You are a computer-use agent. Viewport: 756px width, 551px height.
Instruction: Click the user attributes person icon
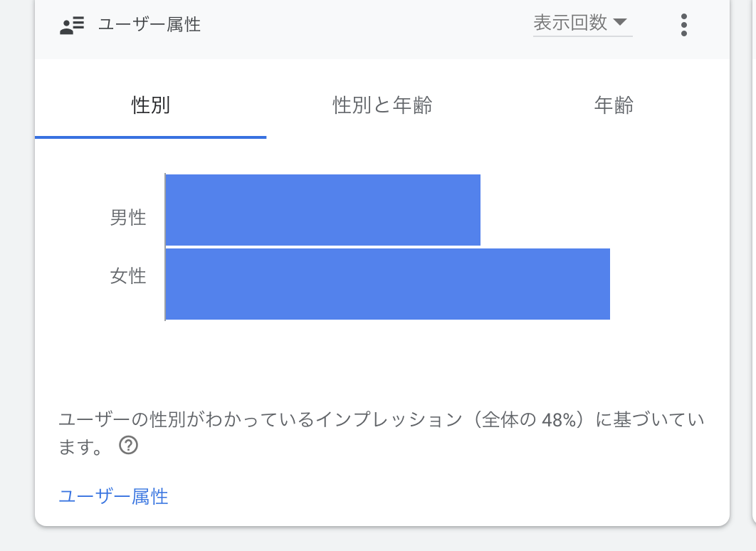coord(72,26)
